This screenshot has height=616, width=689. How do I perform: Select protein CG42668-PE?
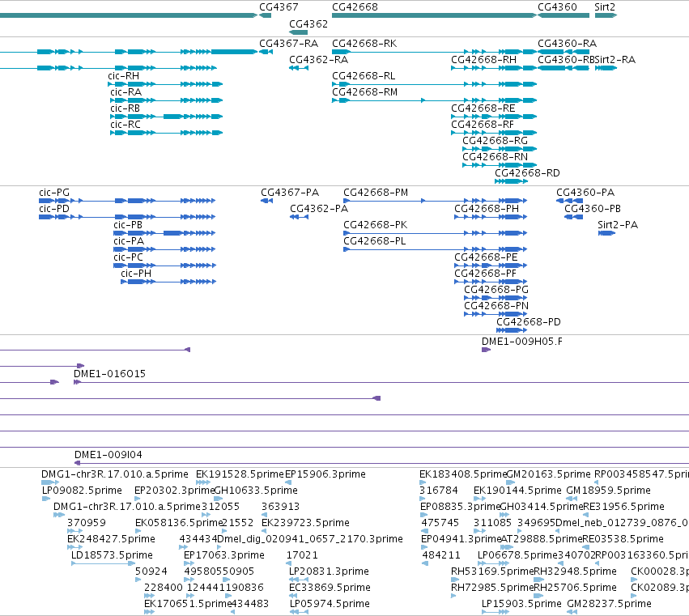(x=486, y=257)
